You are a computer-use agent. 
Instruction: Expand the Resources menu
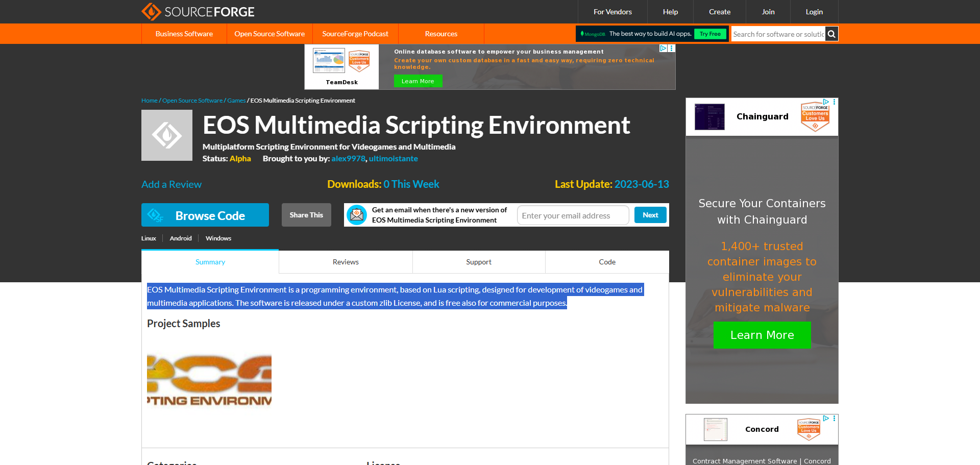tap(441, 34)
